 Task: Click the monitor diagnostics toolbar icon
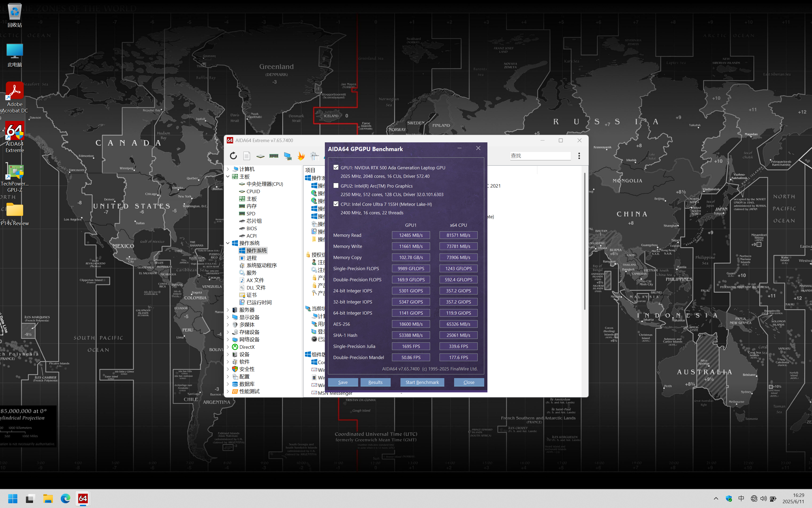coord(288,156)
